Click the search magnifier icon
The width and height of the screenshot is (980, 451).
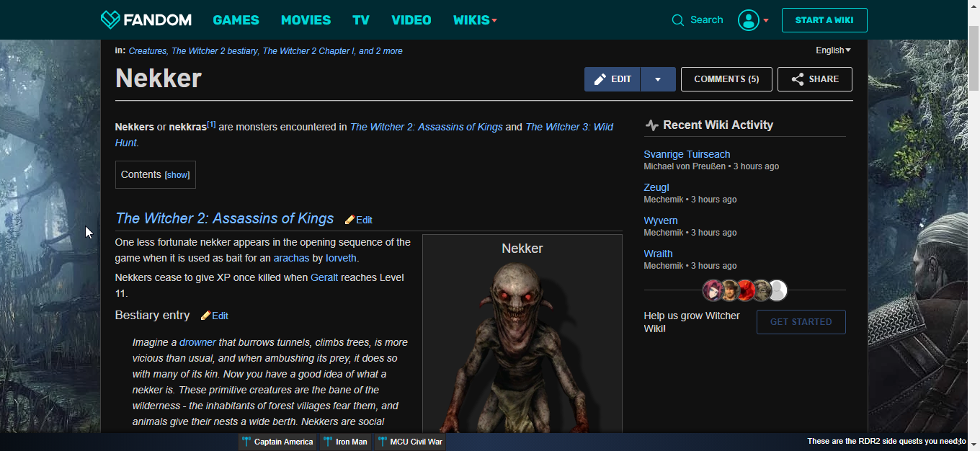(677, 20)
